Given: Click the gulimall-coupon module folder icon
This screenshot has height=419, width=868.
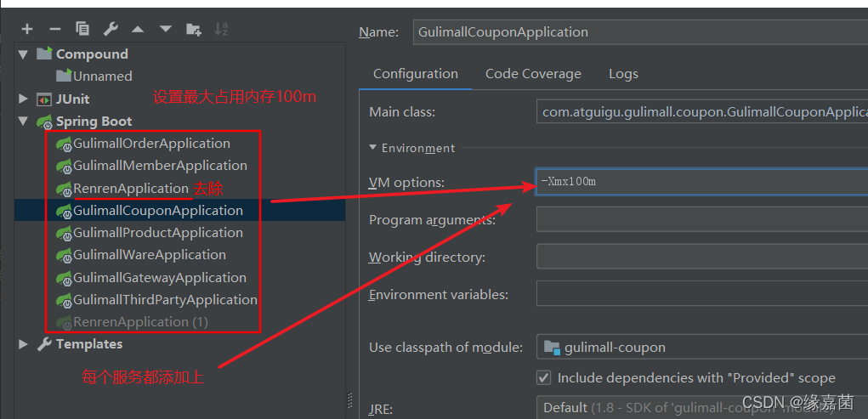Looking at the screenshot, I should point(552,348).
